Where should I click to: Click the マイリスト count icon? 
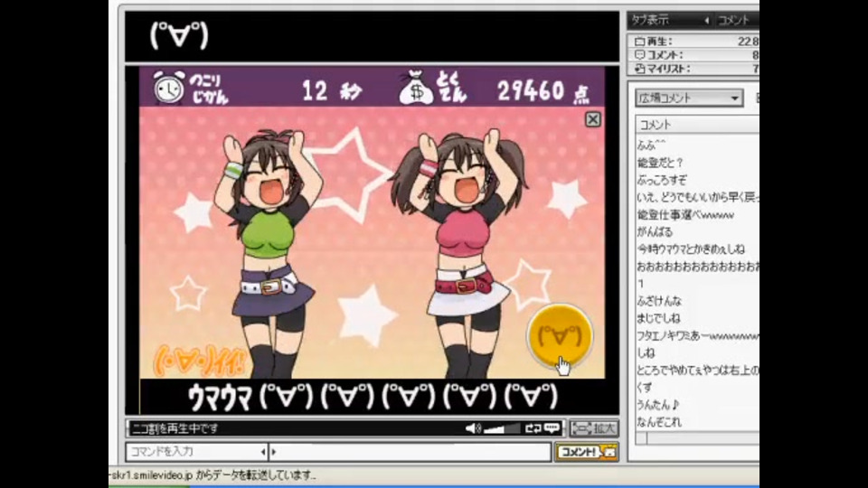tap(640, 69)
